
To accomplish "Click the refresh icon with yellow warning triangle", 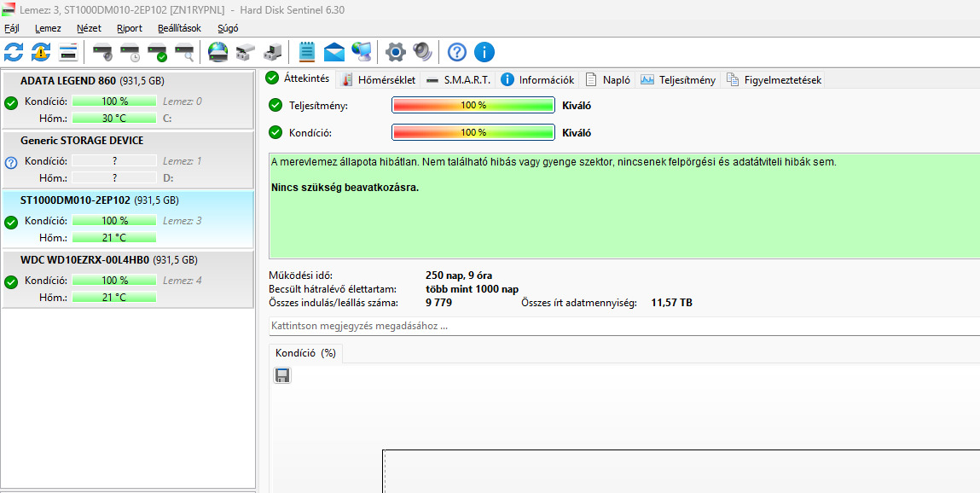I will [x=41, y=52].
